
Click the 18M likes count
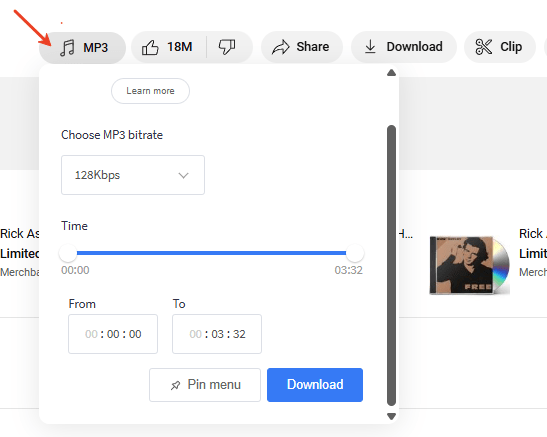(x=180, y=47)
